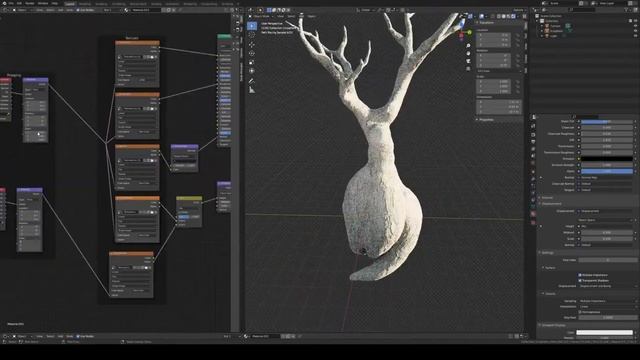Click the viewport zoom magnifier gizmo

[x=468, y=46]
